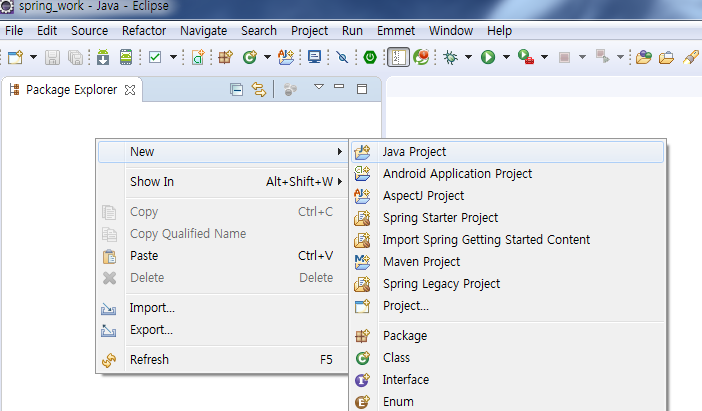The image size is (702, 411).
Task: Click the Save All toolbar icon
Action: 75,57
